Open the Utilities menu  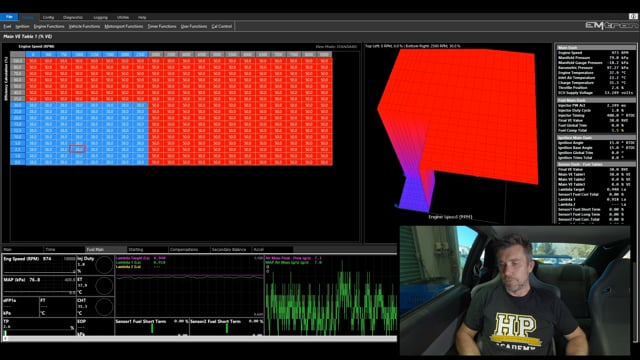[x=123, y=17]
